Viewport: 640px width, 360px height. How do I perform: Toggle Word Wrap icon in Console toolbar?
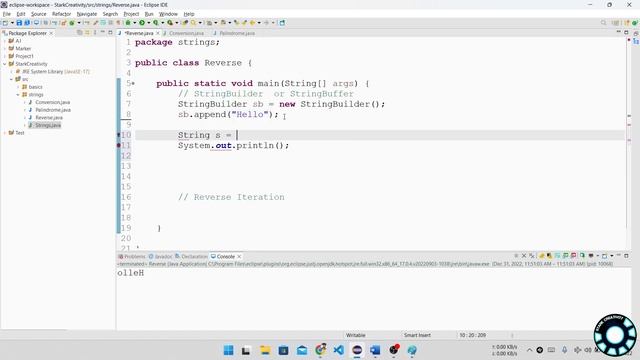tap(557, 256)
